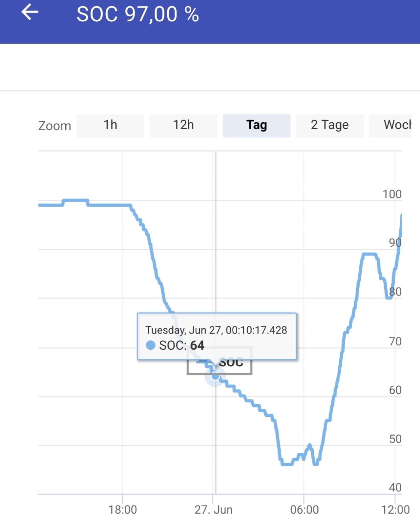Tap the back arrow icon
Image resolution: width=420 pixels, height=530 pixels.
pos(30,13)
